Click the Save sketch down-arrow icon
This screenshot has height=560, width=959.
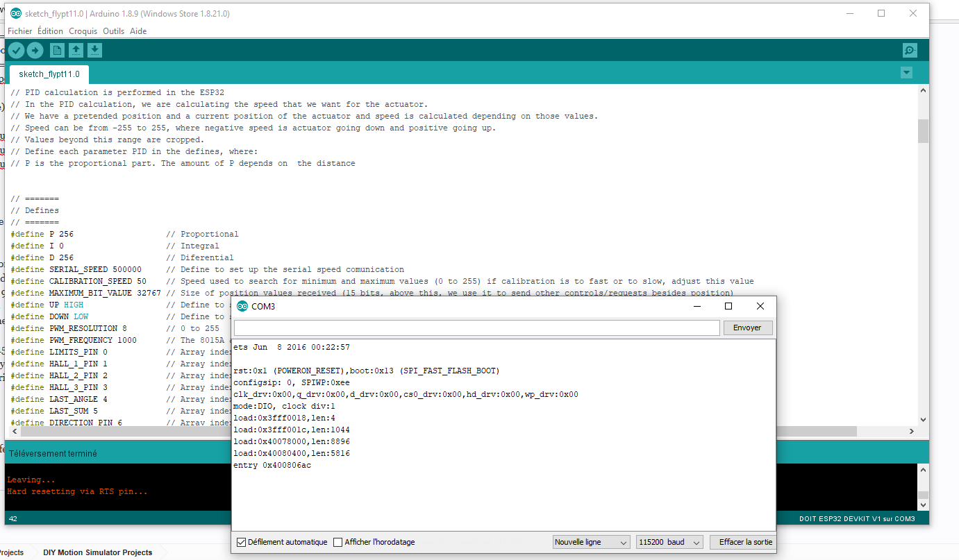(x=94, y=50)
